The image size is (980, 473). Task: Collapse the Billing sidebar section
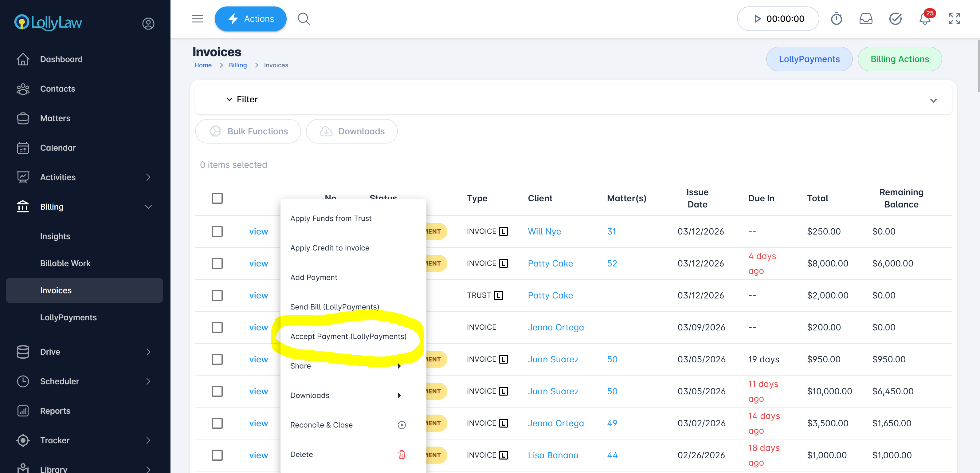pos(148,207)
